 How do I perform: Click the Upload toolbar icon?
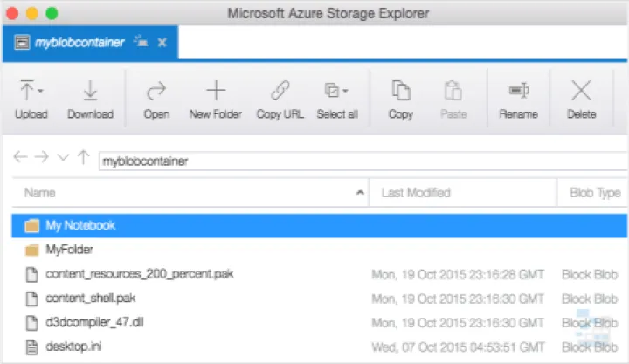(x=27, y=91)
